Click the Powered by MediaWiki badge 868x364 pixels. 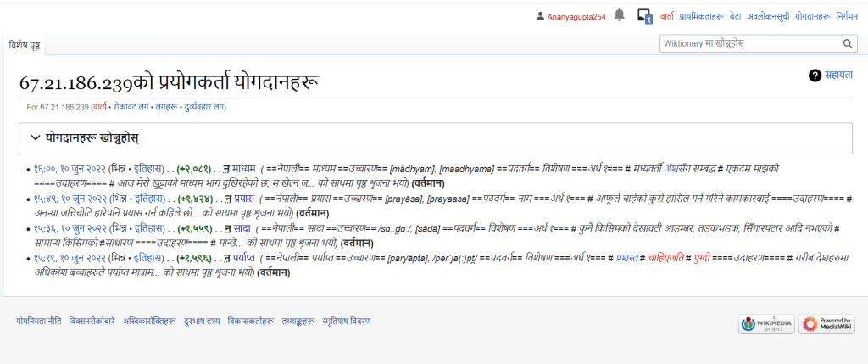(821, 323)
